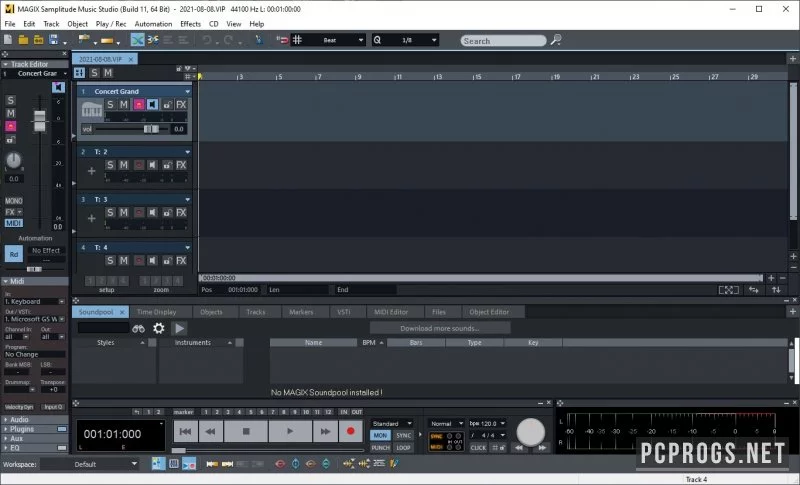Screen dimensions: 800x485
Task: Click the fast forward transport button
Action: pos(325,431)
